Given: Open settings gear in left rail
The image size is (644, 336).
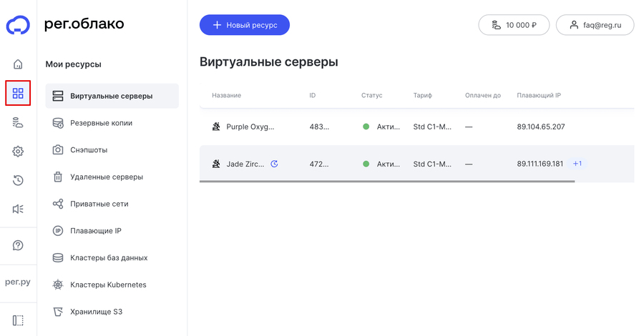Looking at the screenshot, I should [x=18, y=152].
